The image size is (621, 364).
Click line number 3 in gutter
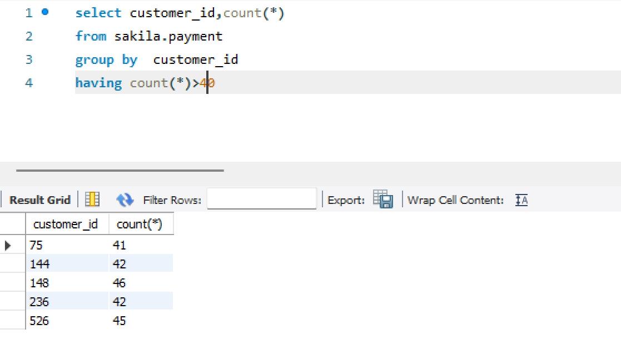(29, 59)
